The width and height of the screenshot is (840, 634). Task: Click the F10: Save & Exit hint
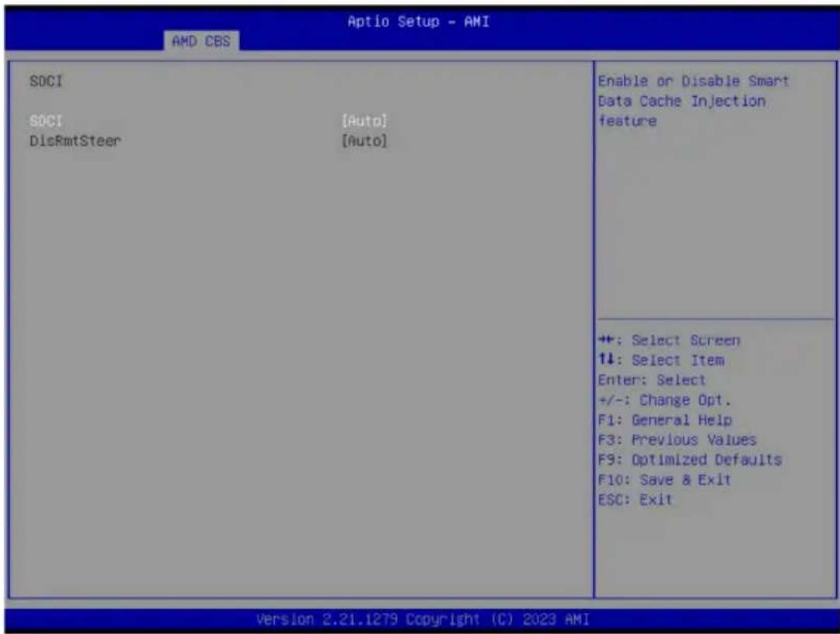664,480
